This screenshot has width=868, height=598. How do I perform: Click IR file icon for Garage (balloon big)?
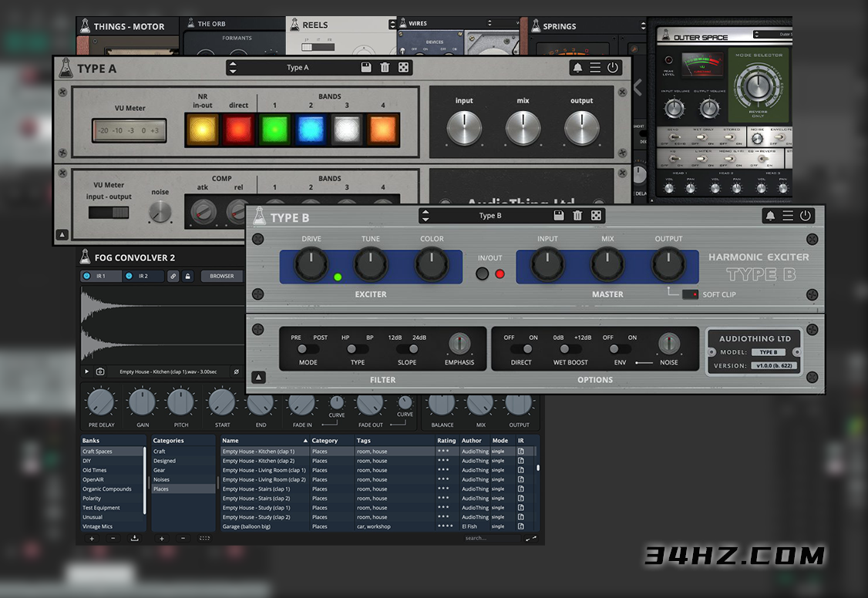coord(521,526)
